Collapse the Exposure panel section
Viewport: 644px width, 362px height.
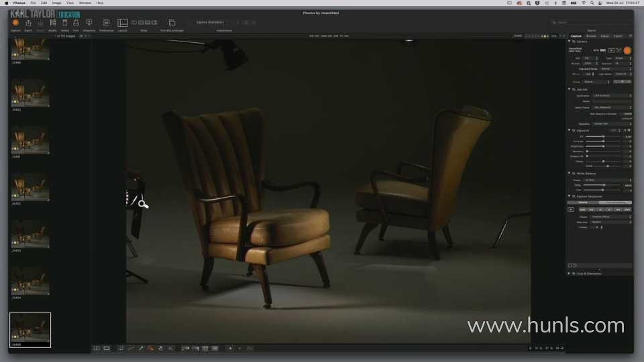tap(570, 130)
